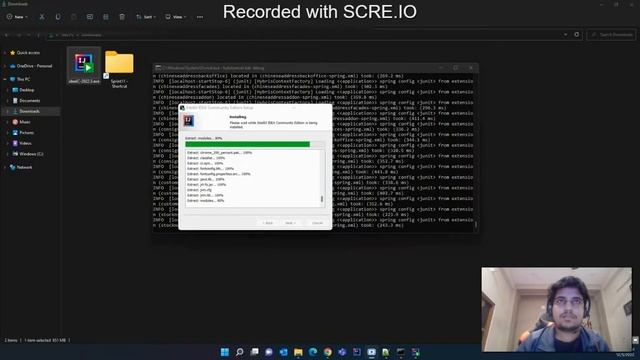Open the screen recorder taskbar icon
The image size is (640, 360).
coord(371,352)
